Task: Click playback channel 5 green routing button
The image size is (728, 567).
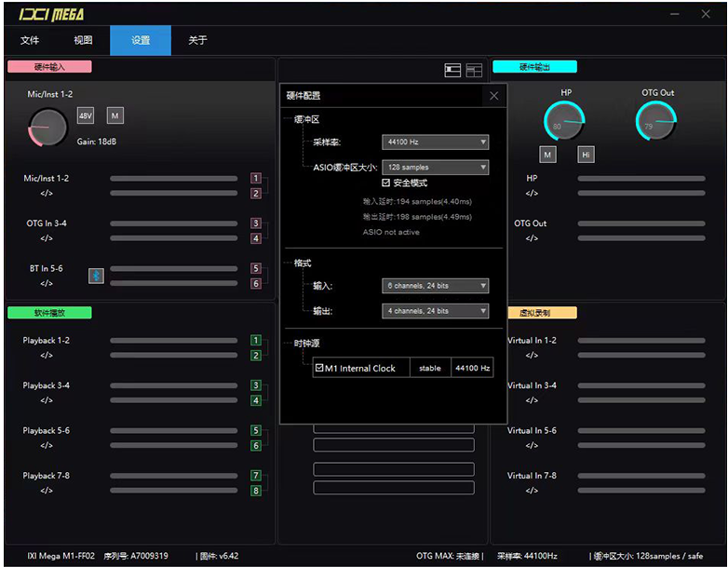Action: [x=256, y=430]
